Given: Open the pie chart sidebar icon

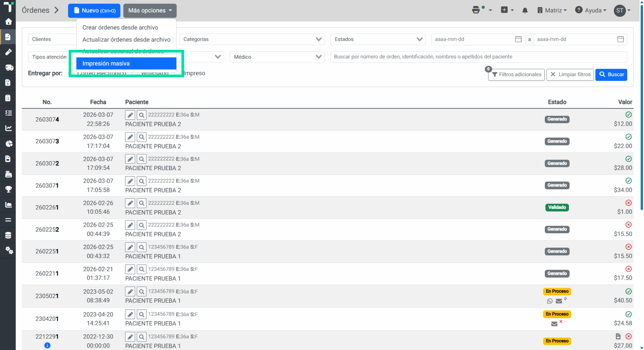Looking at the screenshot, I should (9, 144).
